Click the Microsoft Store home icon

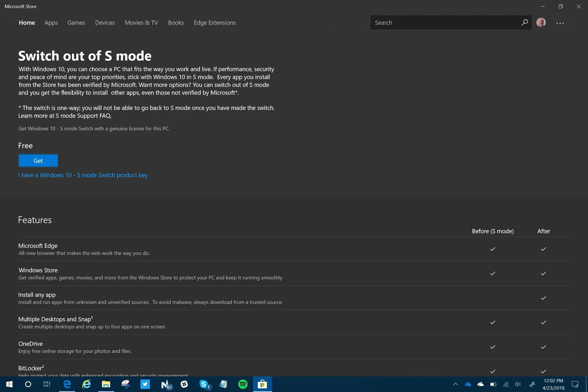27,22
